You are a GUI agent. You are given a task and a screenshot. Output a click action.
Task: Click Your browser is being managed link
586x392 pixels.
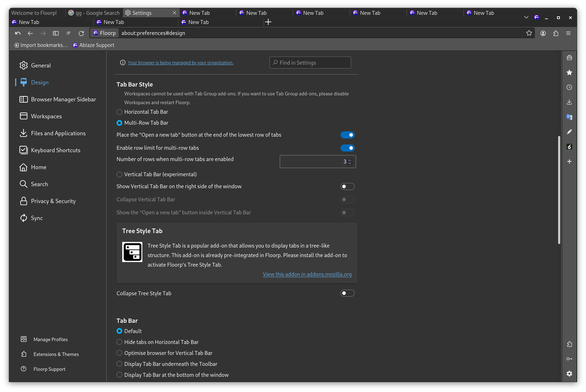(x=180, y=63)
